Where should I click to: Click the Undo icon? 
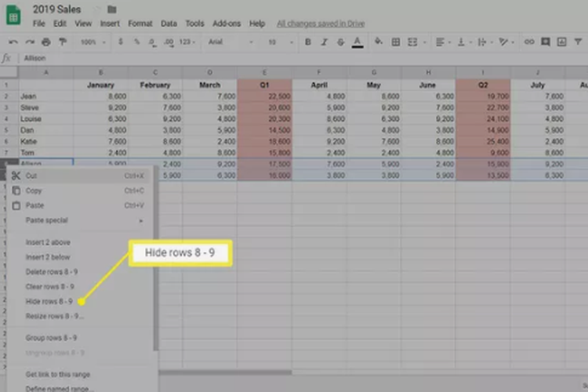coord(13,42)
